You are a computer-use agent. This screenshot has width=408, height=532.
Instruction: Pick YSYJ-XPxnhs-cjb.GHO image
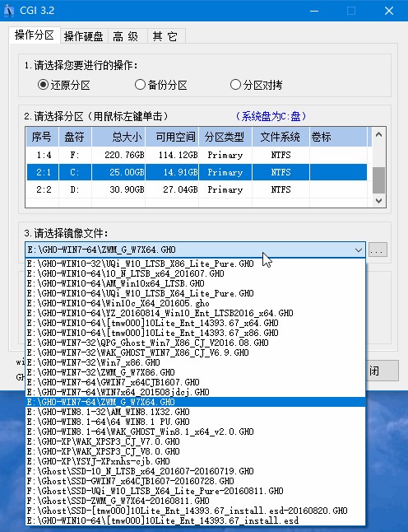[196, 461]
